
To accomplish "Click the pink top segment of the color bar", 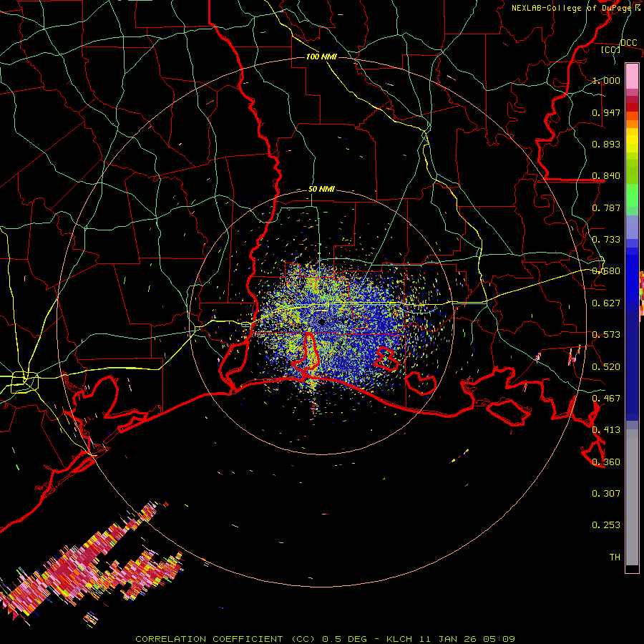I will [632, 76].
